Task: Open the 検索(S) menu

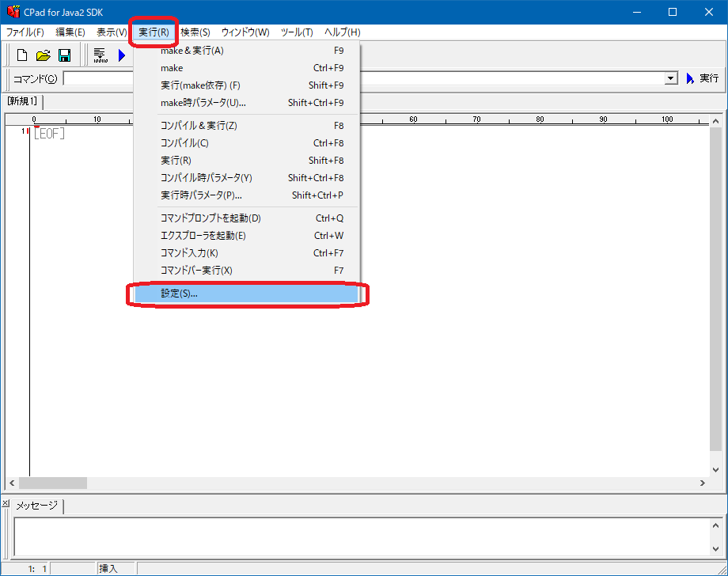Action: tap(195, 32)
